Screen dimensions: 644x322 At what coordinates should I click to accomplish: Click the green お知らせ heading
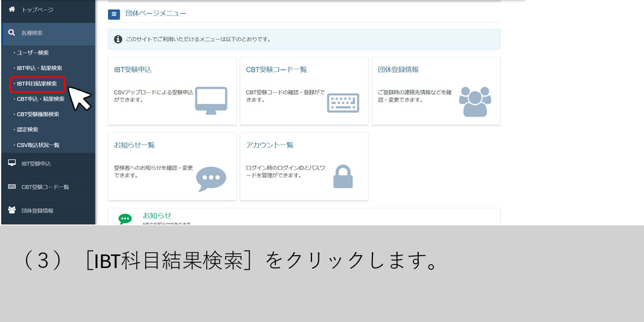pos(157,215)
